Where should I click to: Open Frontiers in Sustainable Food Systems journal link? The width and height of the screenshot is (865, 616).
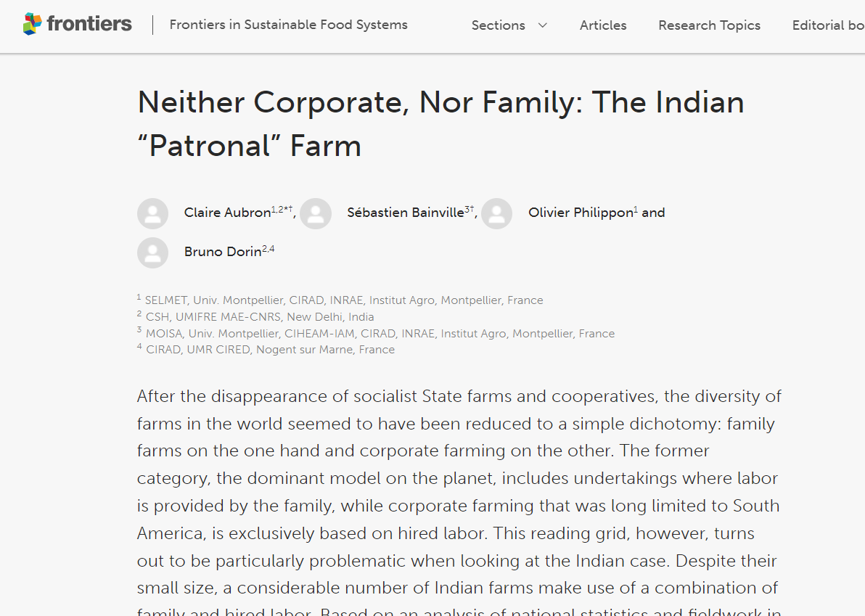288,25
